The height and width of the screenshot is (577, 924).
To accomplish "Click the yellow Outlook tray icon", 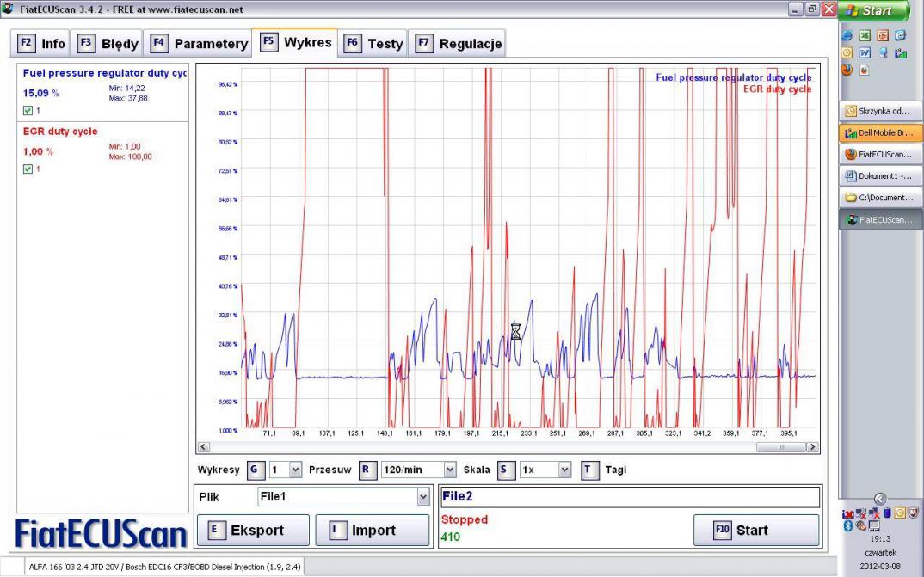I will (x=900, y=513).
